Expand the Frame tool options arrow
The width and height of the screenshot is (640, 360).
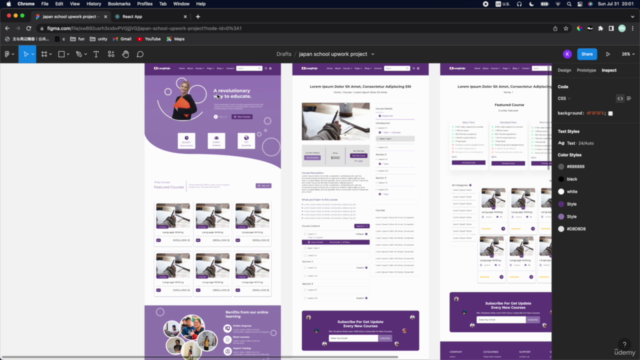(x=50, y=54)
